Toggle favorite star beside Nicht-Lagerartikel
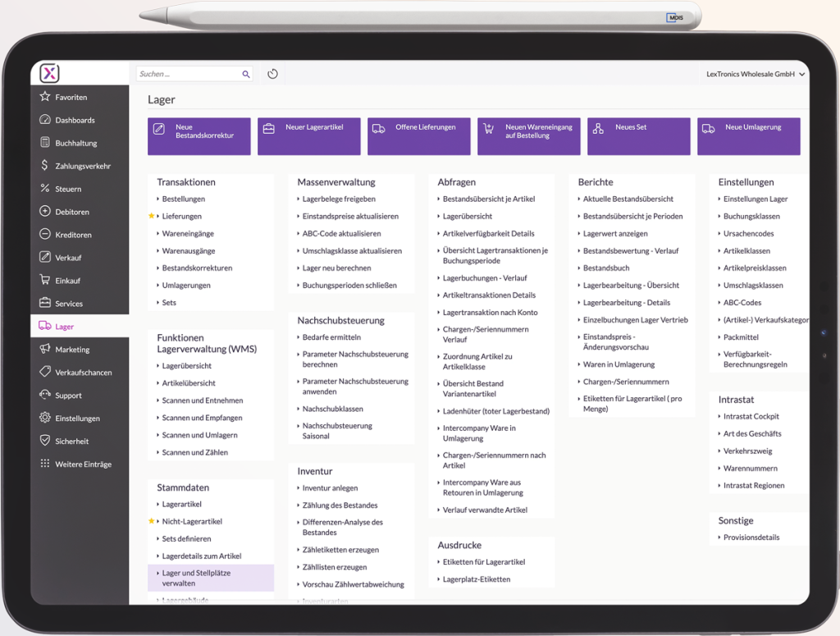This screenshot has height=636, width=840. click(x=152, y=521)
